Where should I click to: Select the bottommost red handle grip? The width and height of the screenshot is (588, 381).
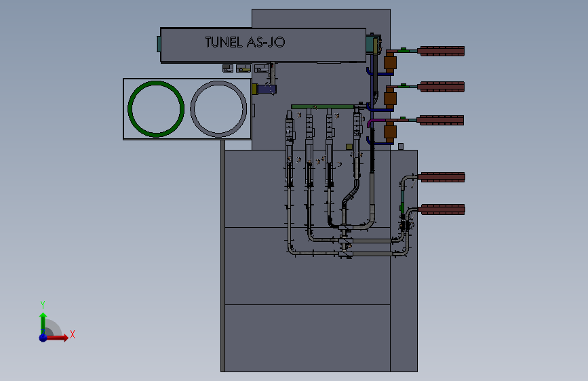tap(442, 209)
